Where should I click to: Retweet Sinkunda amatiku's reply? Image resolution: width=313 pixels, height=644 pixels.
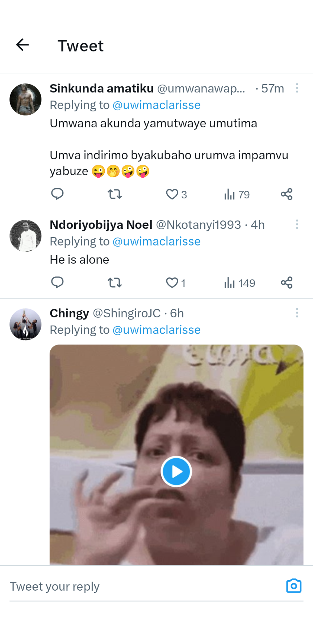(x=115, y=194)
